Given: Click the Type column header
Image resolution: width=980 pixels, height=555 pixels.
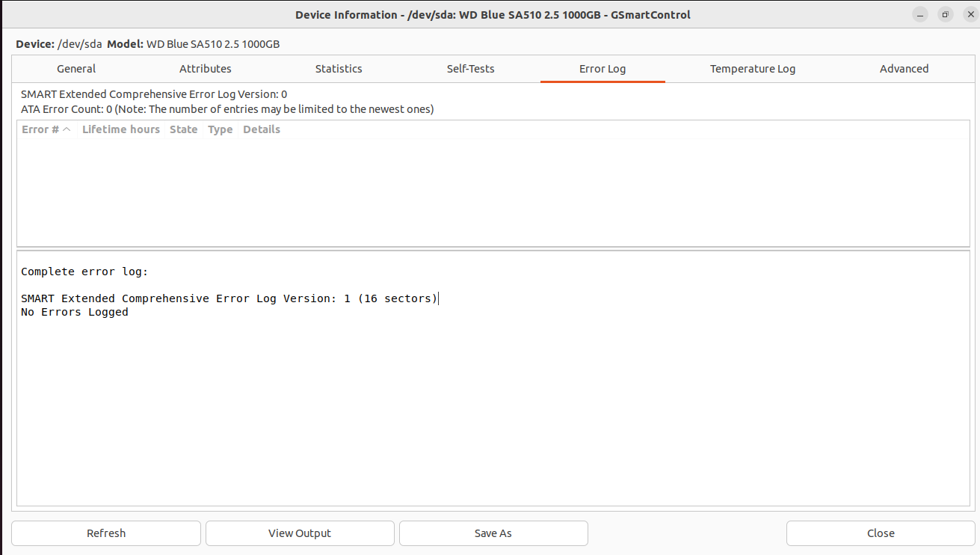Looking at the screenshot, I should tap(221, 129).
